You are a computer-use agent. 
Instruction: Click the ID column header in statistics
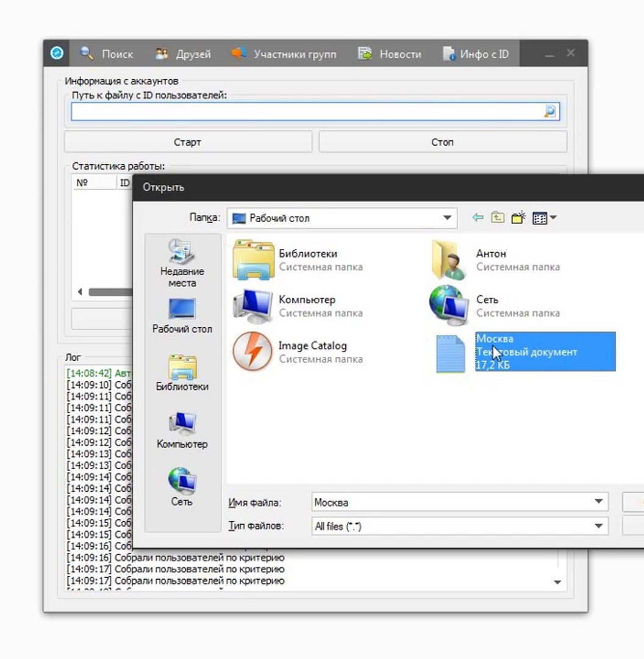coord(125,183)
